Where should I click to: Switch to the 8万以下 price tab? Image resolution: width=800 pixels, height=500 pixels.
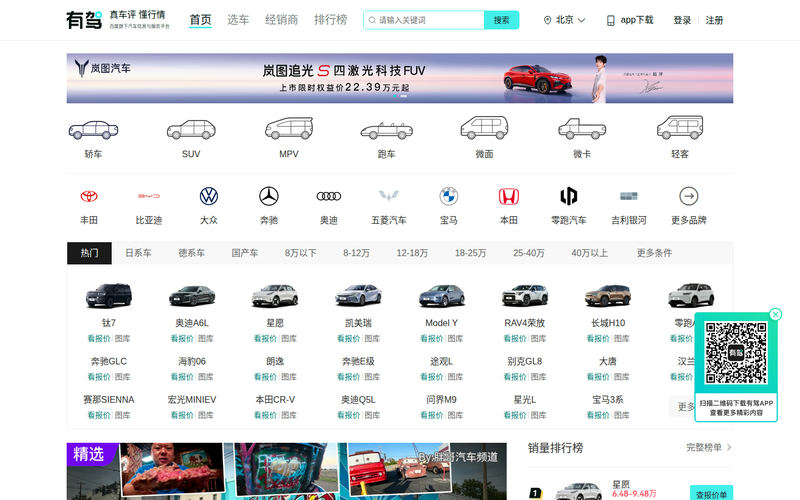click(x=301, y=253)
